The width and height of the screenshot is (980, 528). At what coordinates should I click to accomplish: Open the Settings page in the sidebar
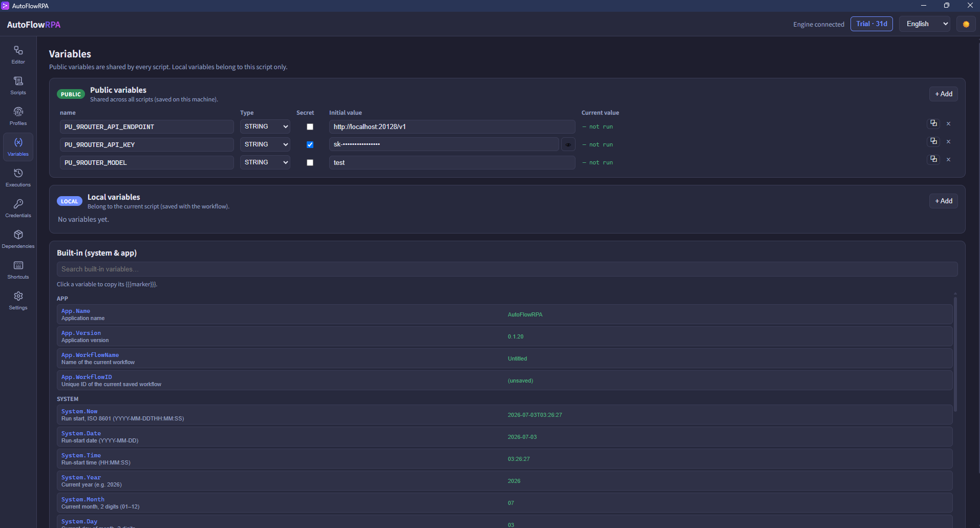(x=18, y=301)
